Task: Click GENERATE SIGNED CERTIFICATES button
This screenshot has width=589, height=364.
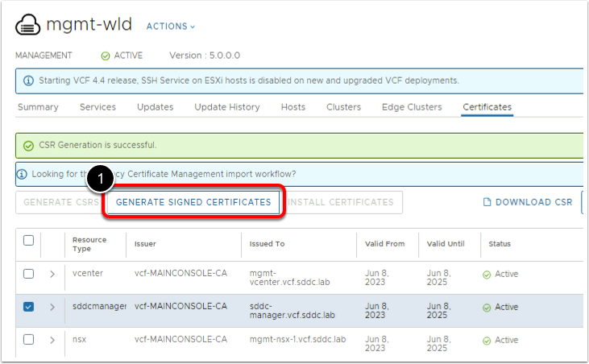Action: pos(193,202)
